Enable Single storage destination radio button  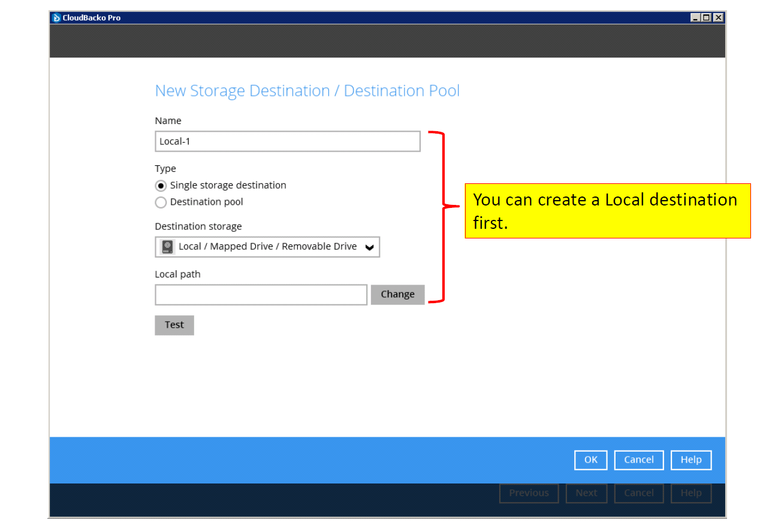point(160,185)
